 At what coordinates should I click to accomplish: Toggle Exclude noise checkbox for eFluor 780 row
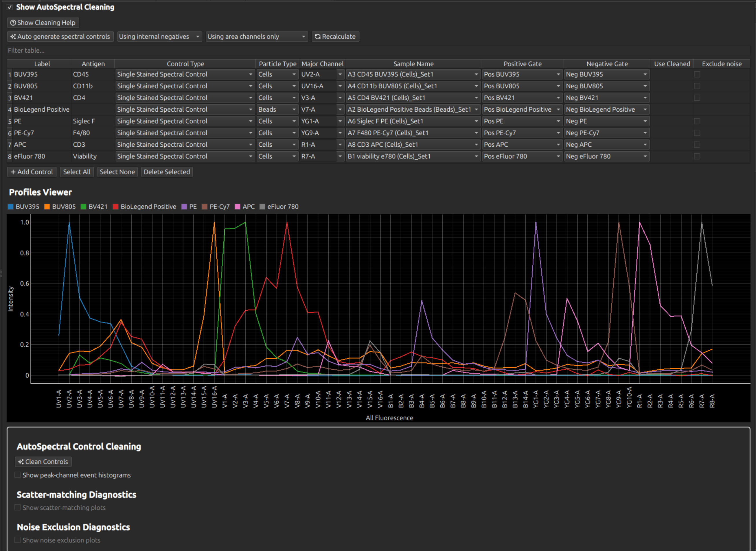[697, 156]
